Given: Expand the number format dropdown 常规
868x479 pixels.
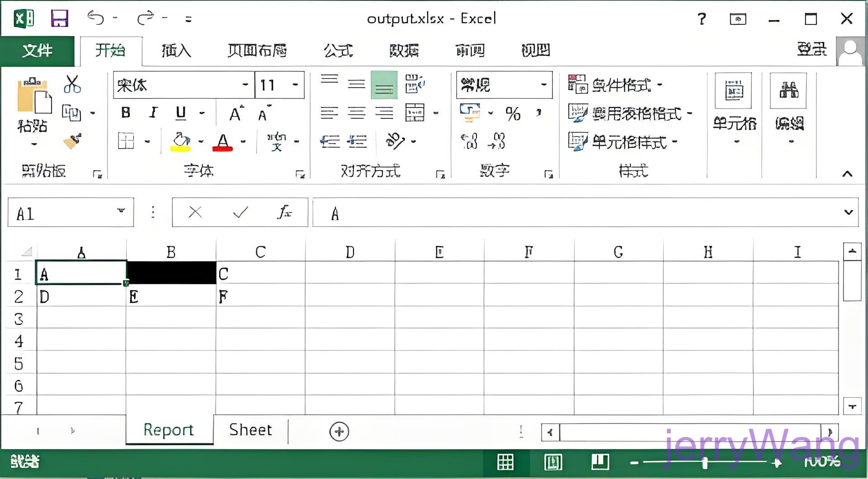Looking at the screenshot, I should 543,85.
